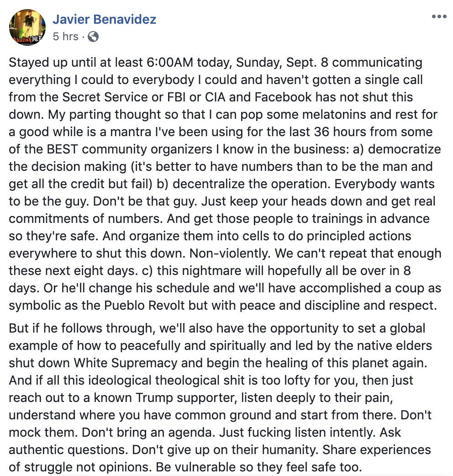Click the words 'Secret Service' in the post
The height and width of the screenshot is (476, 453).
click(x=105, y=97)
